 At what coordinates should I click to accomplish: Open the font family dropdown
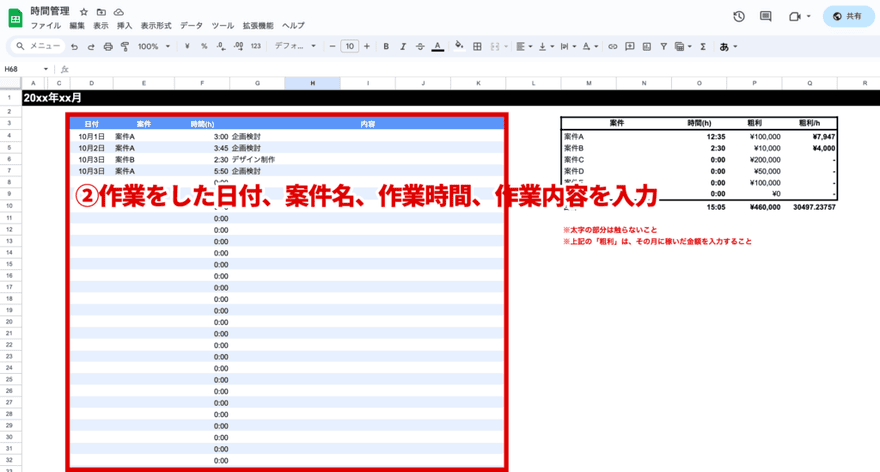pyautogui.click(x=295, y=47)
